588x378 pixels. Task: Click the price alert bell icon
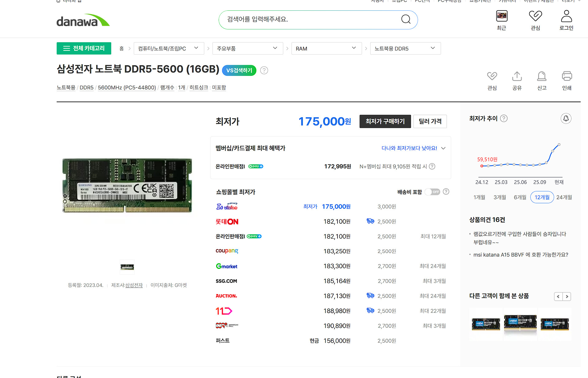click(x=566, y=118)
